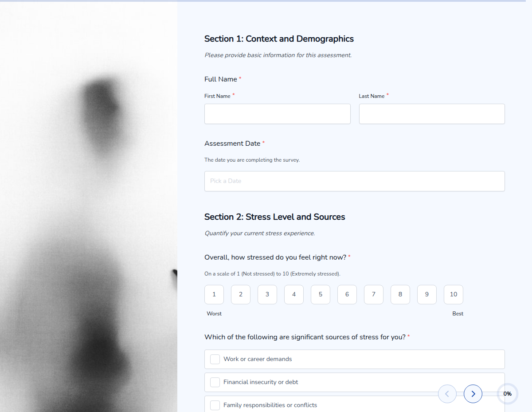Check the Work or career demands option
The height and width of the screenshot is (412, 532).
click(x=215, y=359)
